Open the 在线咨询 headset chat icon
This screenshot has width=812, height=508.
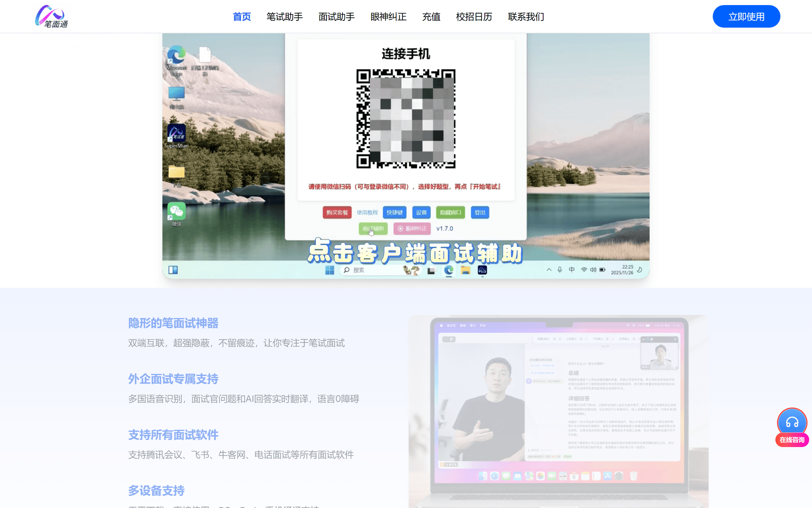coord(792,422)
